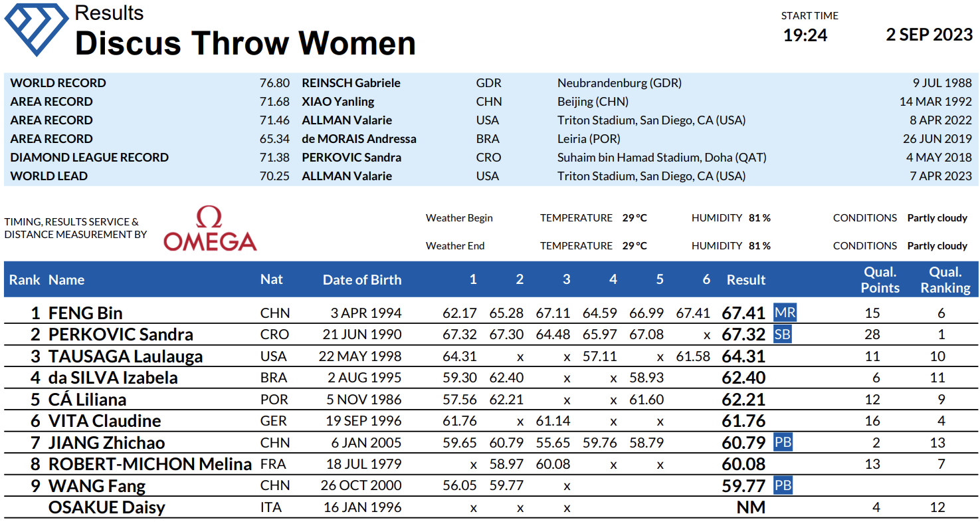Click the Date of Birth column header
Image resolution: width=980 pixels, height=522 pixels.
pyautogui.click(x=362, y=280)
